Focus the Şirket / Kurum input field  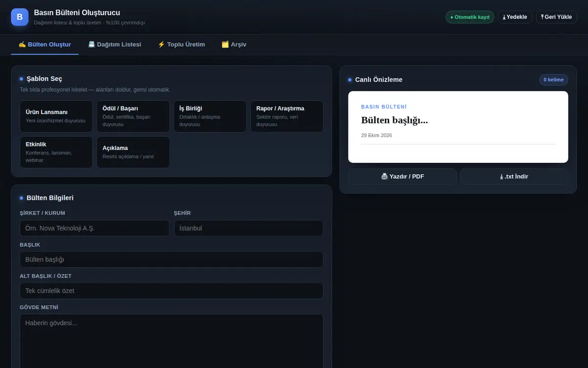(95, 228)
